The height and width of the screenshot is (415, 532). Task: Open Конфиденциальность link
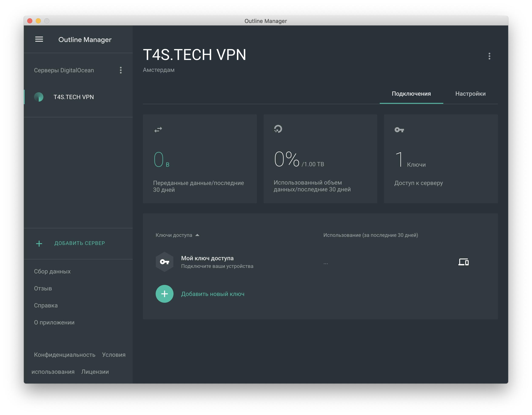65,355
